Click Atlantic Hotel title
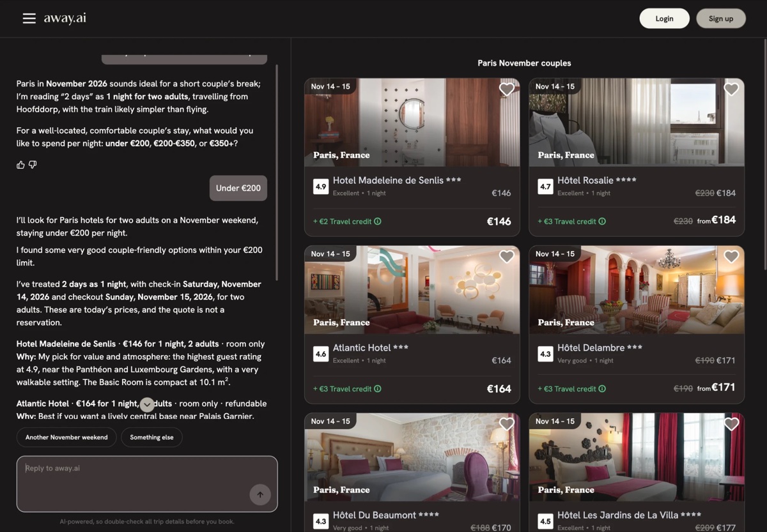The width and height of the screenshot is (767, 532). click(x=362, y=348)
